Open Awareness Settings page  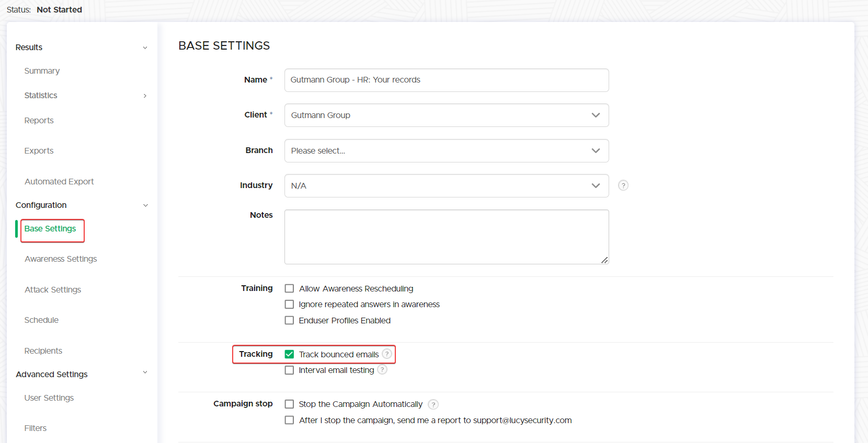tap(61, 259)
